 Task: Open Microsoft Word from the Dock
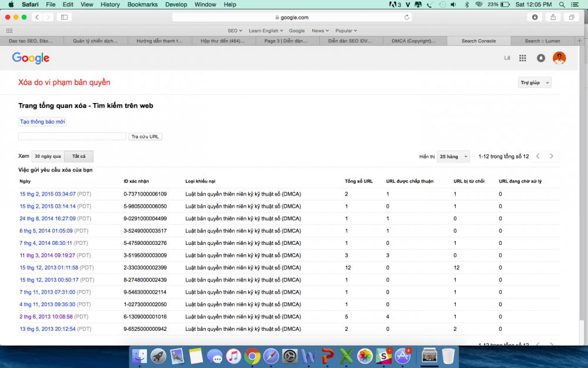pyautogui.click(x=309, y=356)
